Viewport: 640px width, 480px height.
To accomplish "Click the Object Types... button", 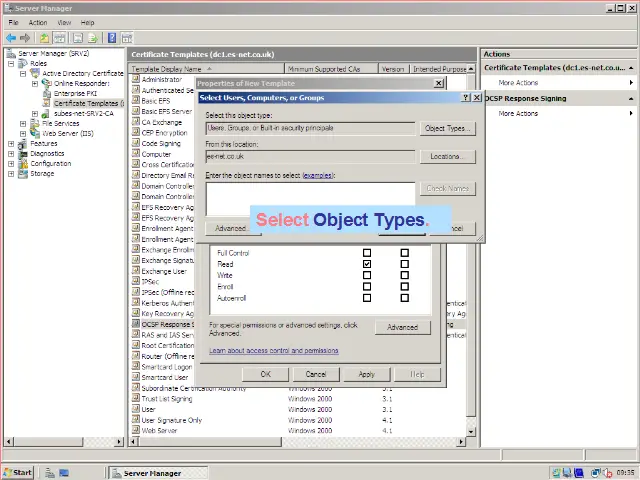I will (x=446, y=129).
